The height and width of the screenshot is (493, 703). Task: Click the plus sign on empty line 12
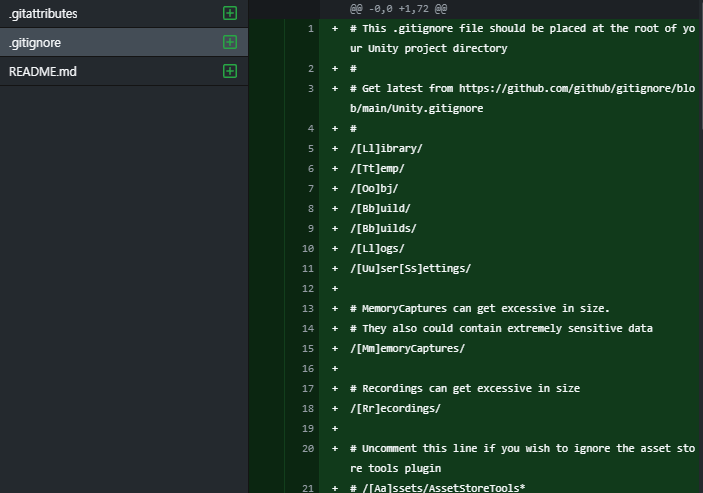point(335,289)
